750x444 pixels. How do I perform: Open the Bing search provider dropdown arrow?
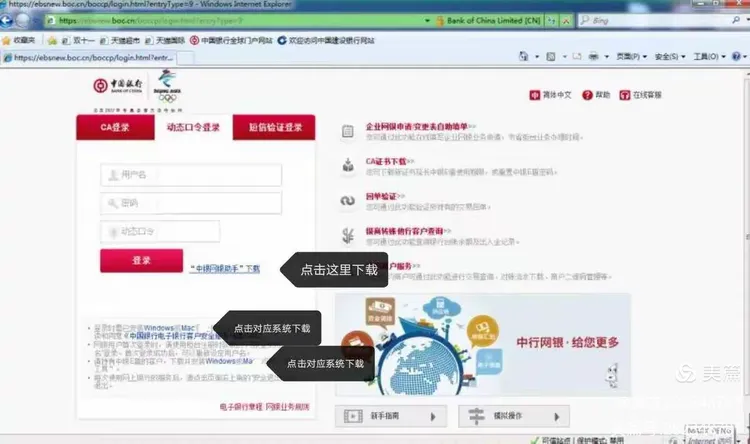click(x=747, y=20)
